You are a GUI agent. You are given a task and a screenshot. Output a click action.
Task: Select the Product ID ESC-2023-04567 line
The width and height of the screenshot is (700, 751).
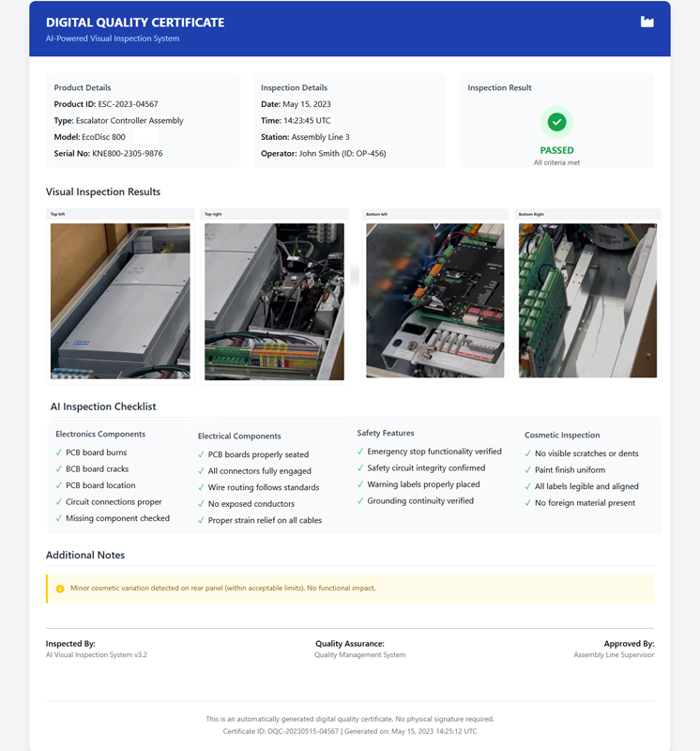click(x=106, y=104)
